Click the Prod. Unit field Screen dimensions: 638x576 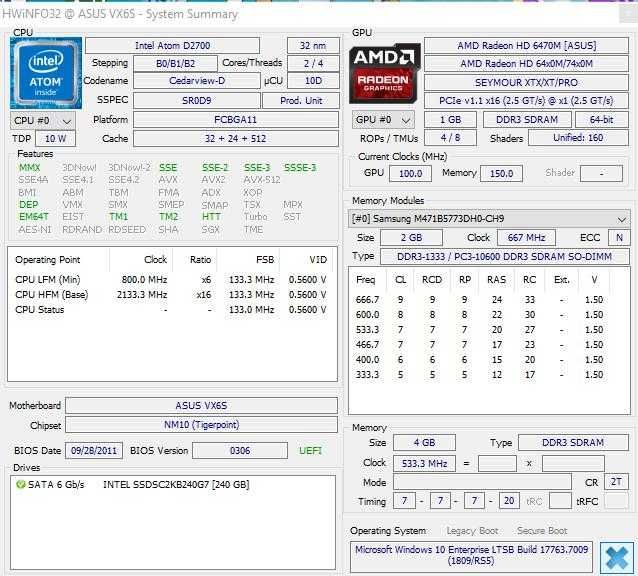[x=301, y=100]
